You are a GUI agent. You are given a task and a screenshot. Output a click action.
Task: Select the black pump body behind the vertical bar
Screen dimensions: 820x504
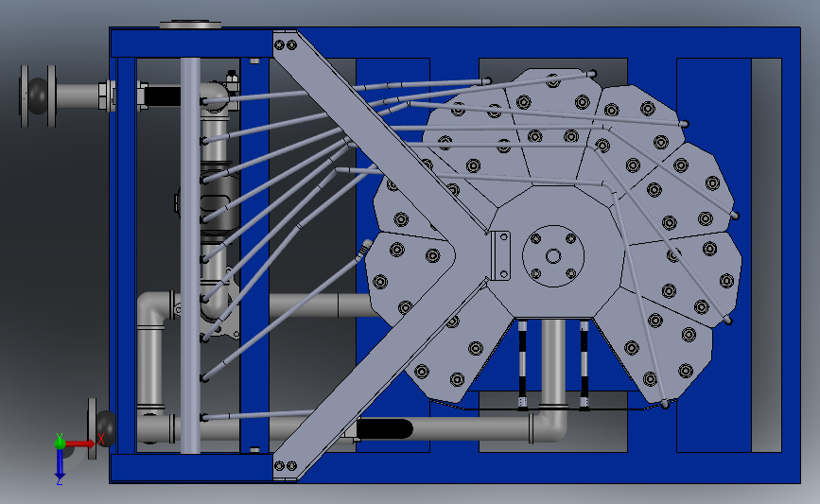point(219,204)
